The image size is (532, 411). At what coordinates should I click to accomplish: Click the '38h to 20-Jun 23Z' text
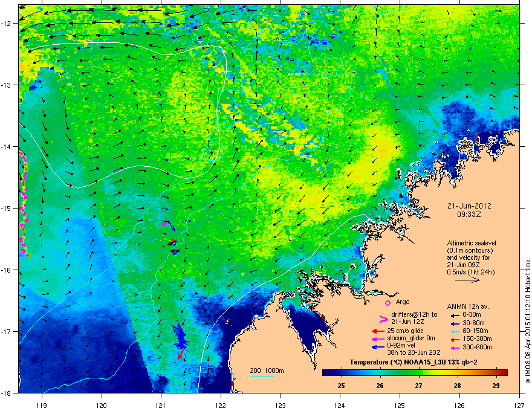[x=414, y=352]
